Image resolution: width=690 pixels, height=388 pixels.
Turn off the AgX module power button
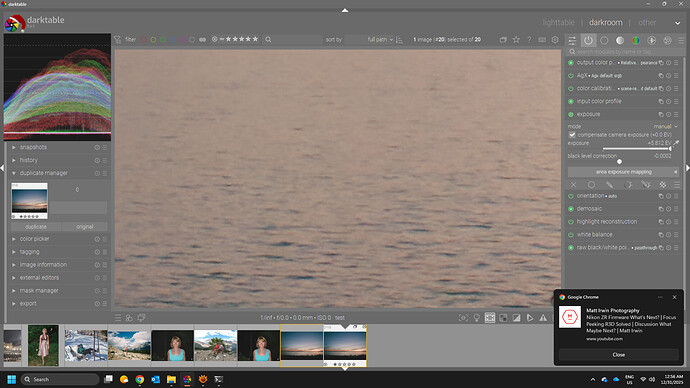(x=571, y=76)
